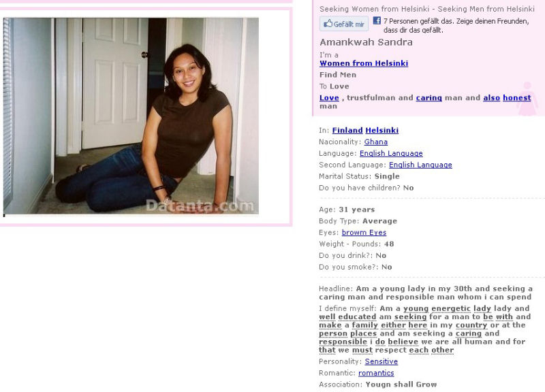This screenshot has width=545, height=392.
Task: Open the Language English Language link
Action: (391, 153)
